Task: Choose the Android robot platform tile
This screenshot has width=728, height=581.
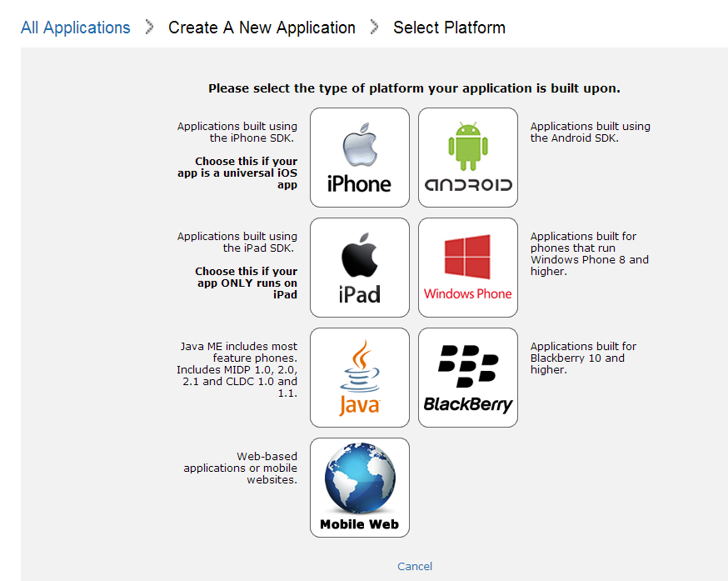Action: coord(467,158)
